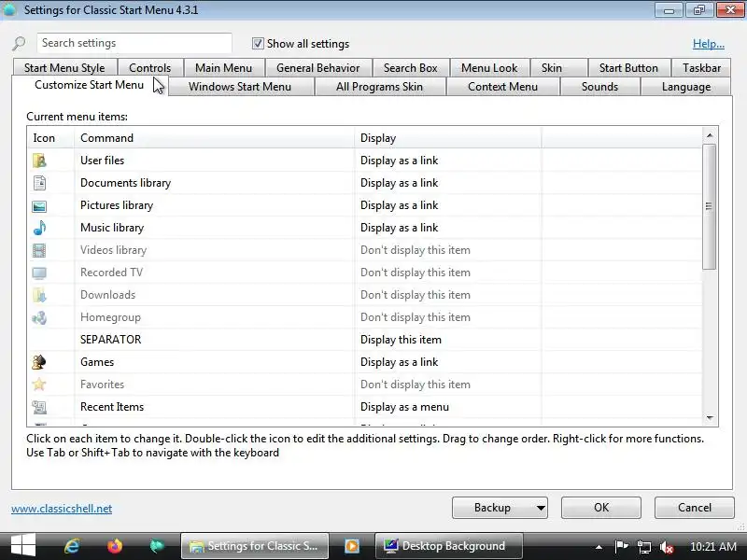Toggle the Show all settings checkbox
Viewport: 747px width, 560px height.
[258, 43]
